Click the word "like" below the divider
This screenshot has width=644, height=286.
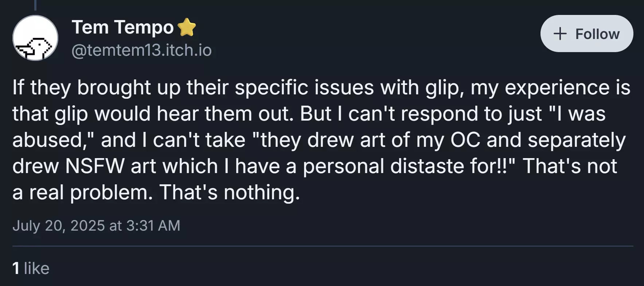click(36, 269)
